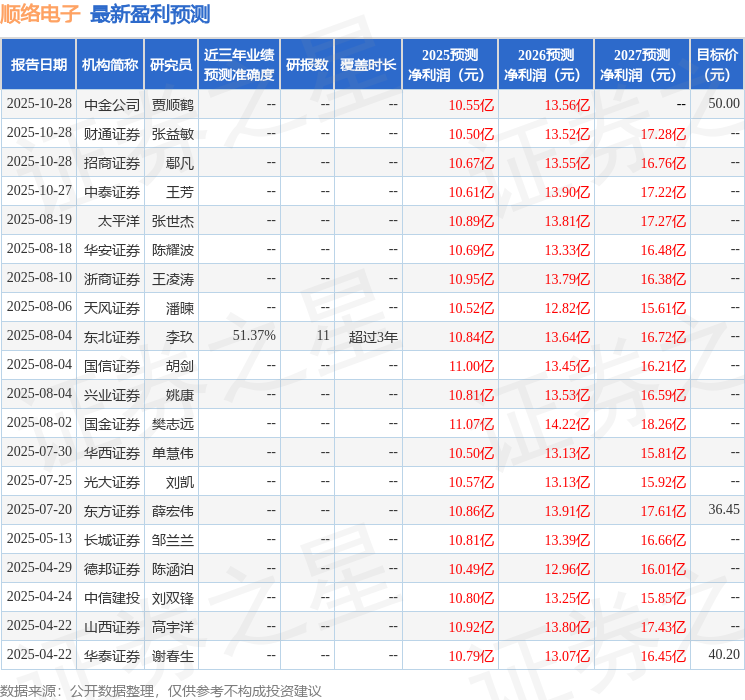Screen dimensions: 745x700
Task: Select the 华安证券 institution cell
Action: coord(112,250)
